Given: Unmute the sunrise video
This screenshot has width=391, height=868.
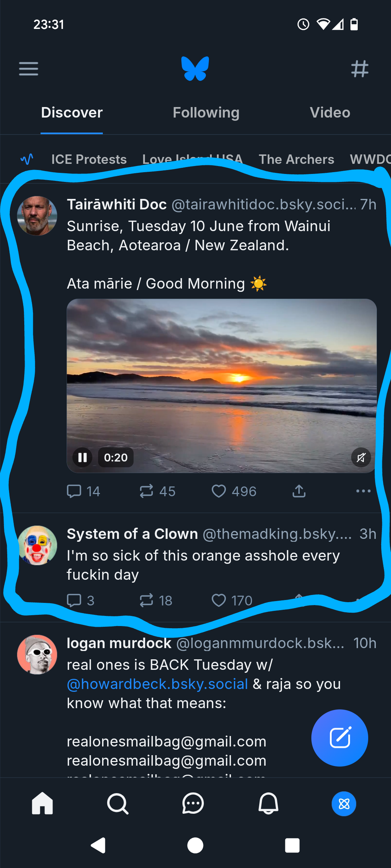Looking at the screenshot, I should pyautogui.click(x=361, y=458).
